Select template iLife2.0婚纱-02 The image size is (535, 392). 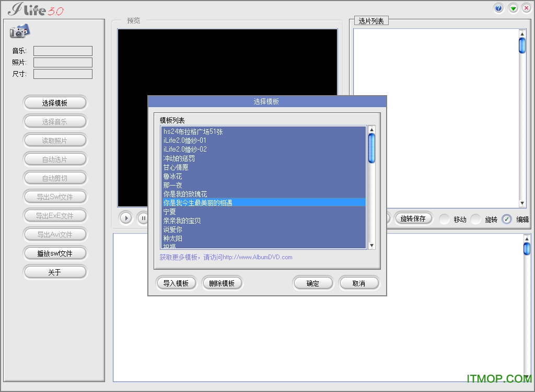click(263, 149)
